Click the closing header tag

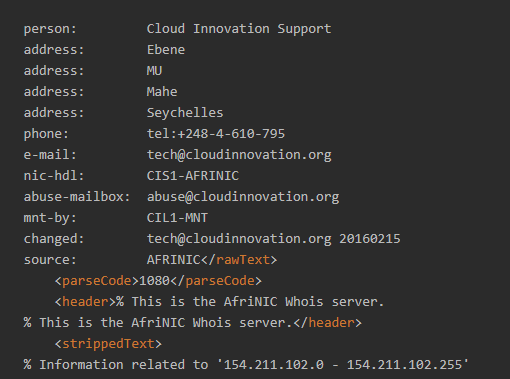[x=327, y=323]
